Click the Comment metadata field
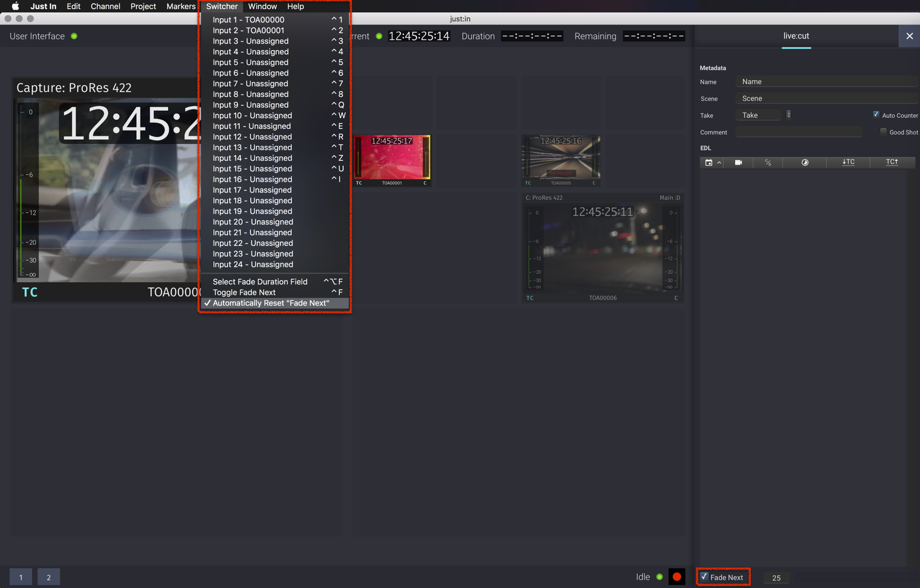This screenshot has width=920, height=588. coord(798,132)
